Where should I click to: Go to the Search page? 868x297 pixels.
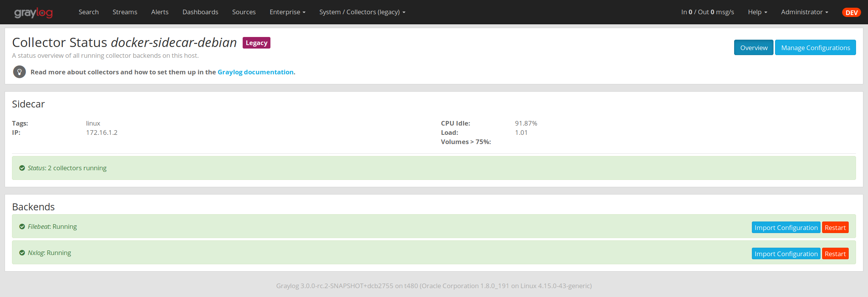89,12
